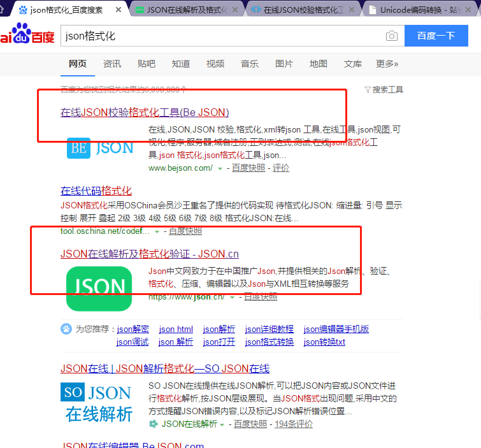Click the Baidu logo
Viewport: 481px width, 448px height.
click(x=27, y=34)
